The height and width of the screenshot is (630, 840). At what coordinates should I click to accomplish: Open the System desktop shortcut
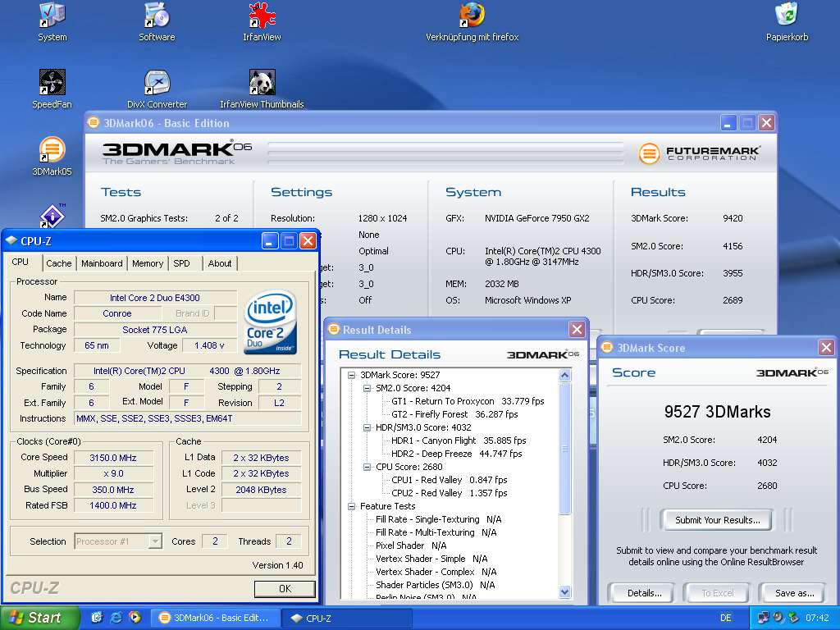[x=52, y=22]
